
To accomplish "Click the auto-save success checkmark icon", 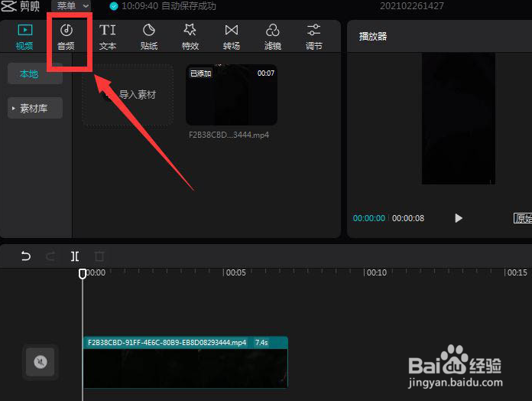I will coord(114,6).
